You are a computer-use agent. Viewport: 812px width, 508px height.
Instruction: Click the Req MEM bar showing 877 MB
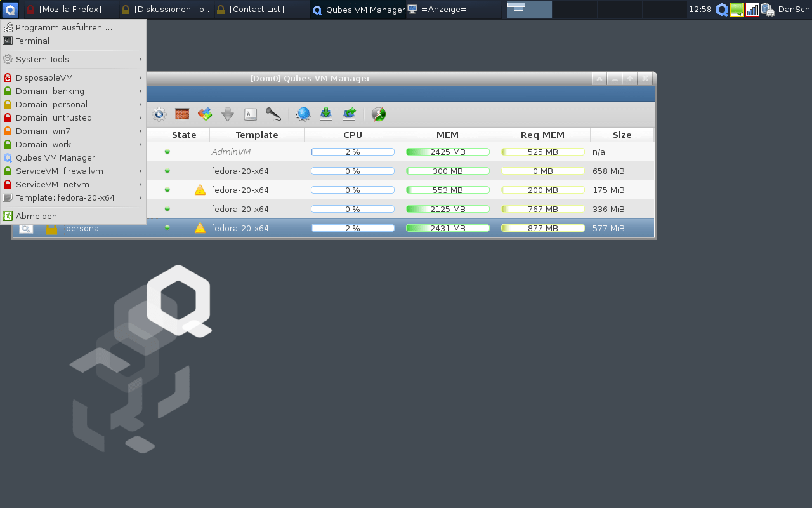(x=543, y=228)
